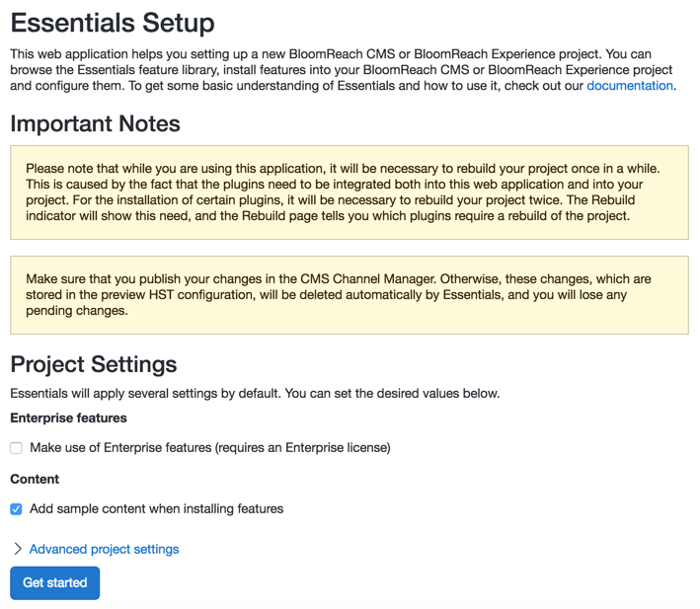Expand the chevron beside Advanced project settings
Viewport: 700px width, 609px height.
click(x=18, y=549)
